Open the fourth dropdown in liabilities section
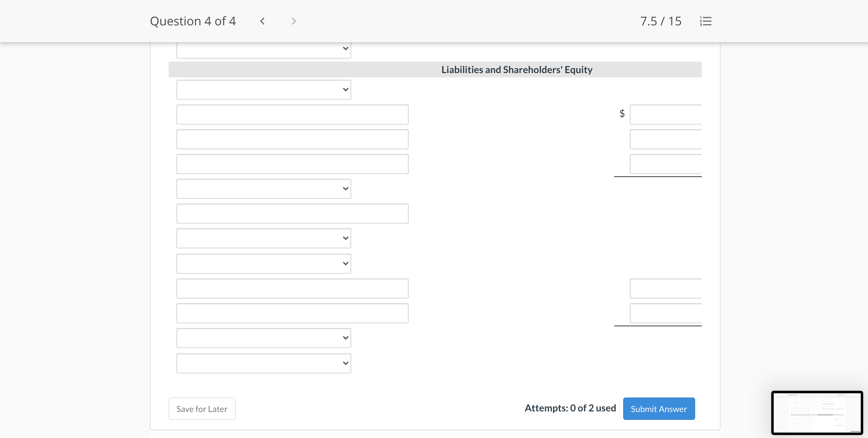 264,263
